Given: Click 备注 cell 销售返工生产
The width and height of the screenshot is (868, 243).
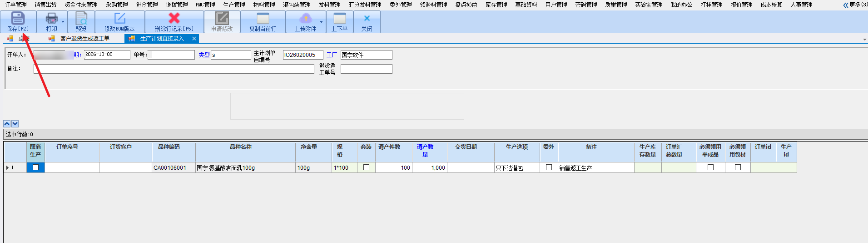Looking at the screenshot, I should click(596, 167).
